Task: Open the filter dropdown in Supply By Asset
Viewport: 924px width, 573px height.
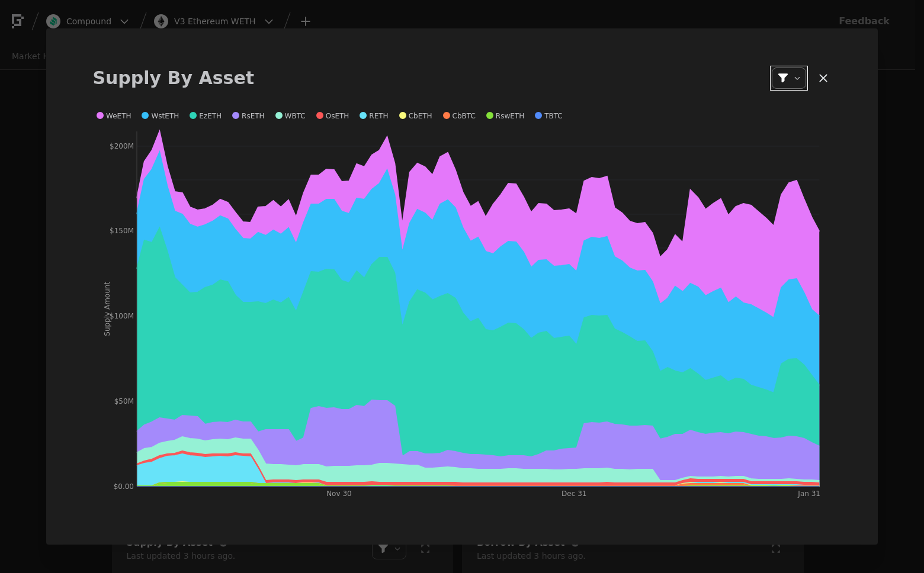Action: click(x=788, y=78)
